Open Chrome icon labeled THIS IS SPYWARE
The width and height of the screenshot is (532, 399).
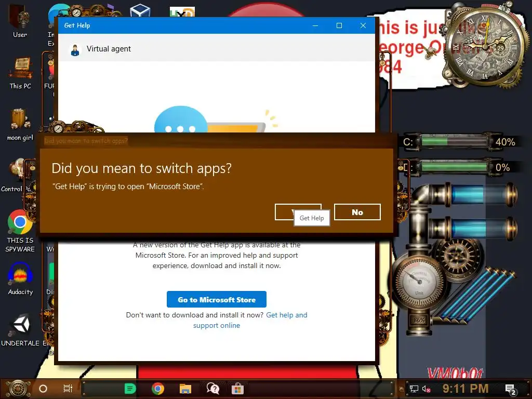[x=20, y=231]
